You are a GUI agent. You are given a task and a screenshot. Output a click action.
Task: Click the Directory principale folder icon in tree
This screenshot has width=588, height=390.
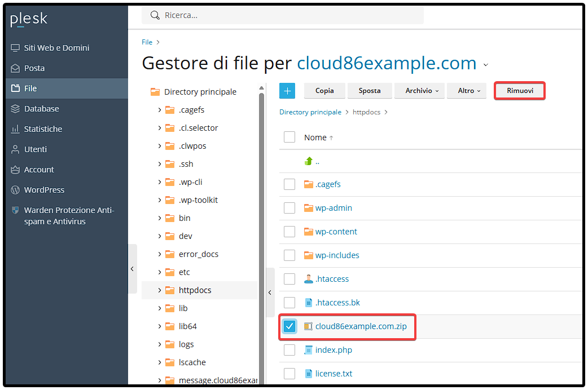tap(155, 92)
